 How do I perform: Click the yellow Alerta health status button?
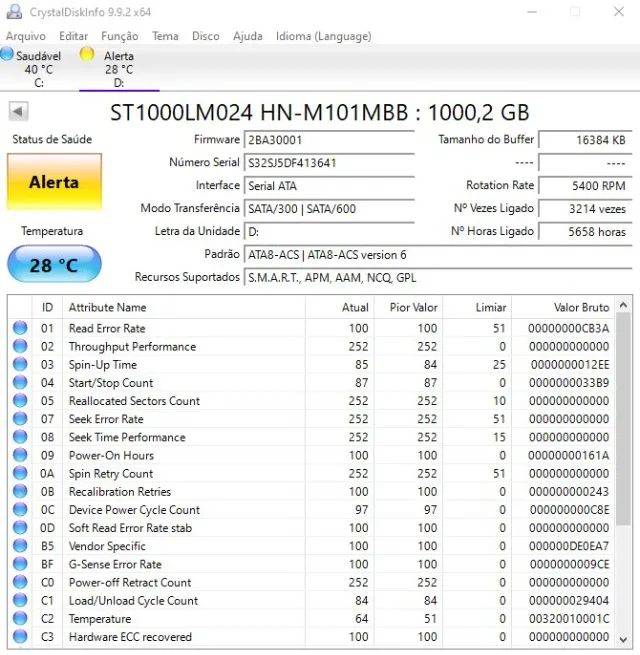[54, 182]
